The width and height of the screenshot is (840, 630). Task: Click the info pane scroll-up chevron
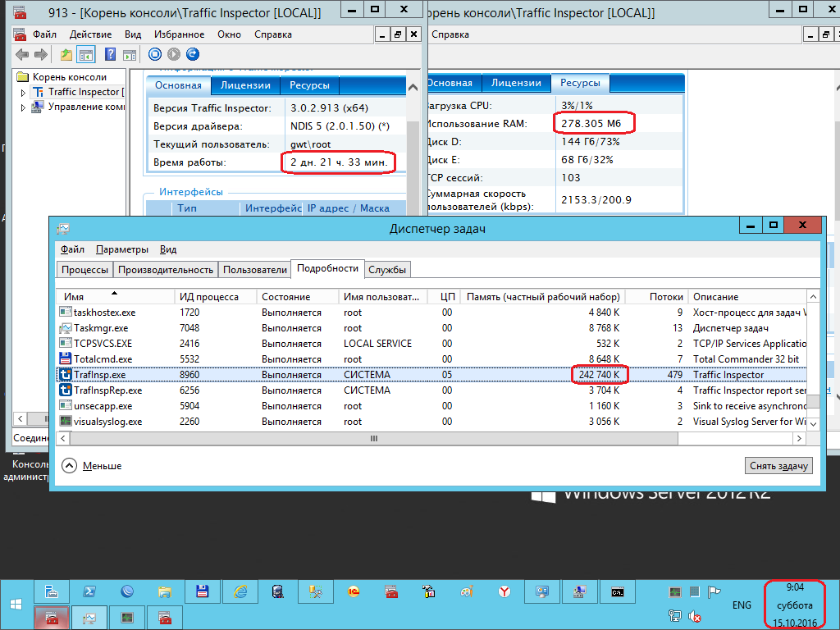pyautogui.click(x=413, y=87)
